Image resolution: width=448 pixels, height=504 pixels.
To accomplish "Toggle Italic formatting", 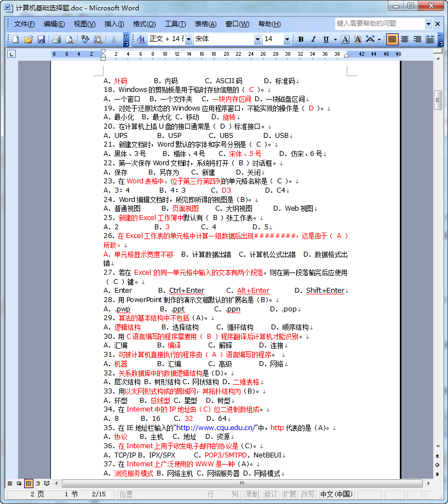I will (x=313, y=39).
